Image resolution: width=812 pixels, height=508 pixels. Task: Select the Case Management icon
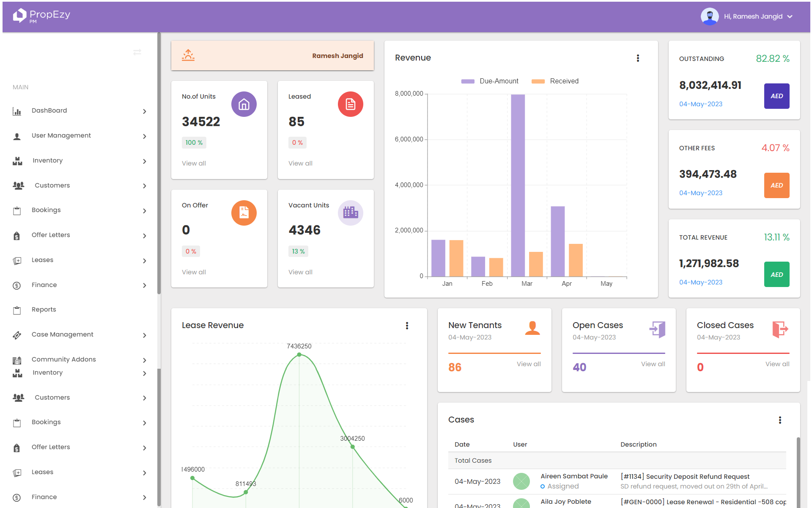pos(17,334)
